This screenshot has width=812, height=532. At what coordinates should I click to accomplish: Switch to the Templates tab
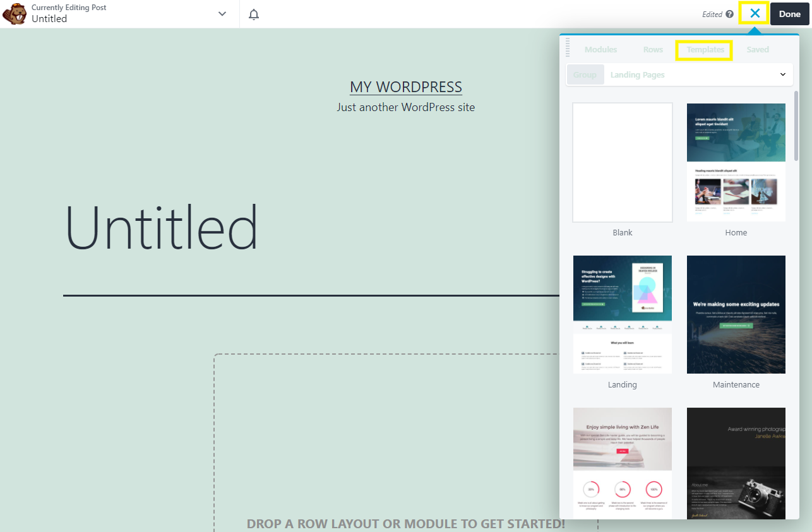[703, 49]
